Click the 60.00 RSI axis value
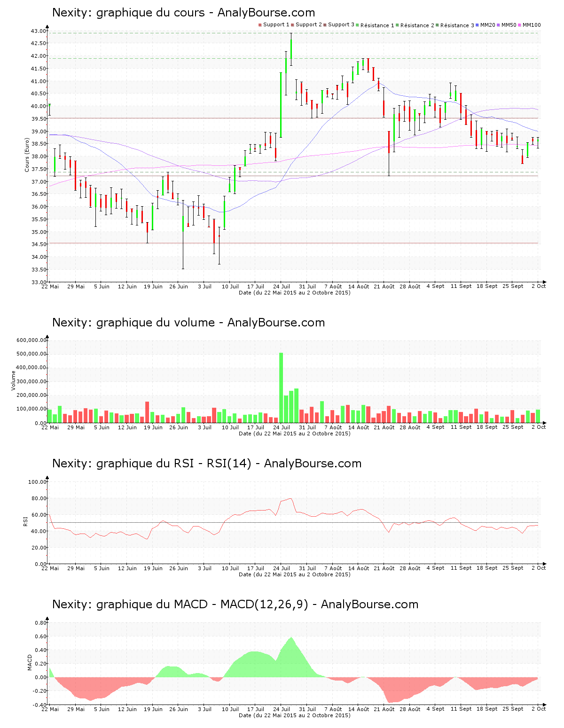The height and width of the screenshot is (728, 564). click(39, 515)
